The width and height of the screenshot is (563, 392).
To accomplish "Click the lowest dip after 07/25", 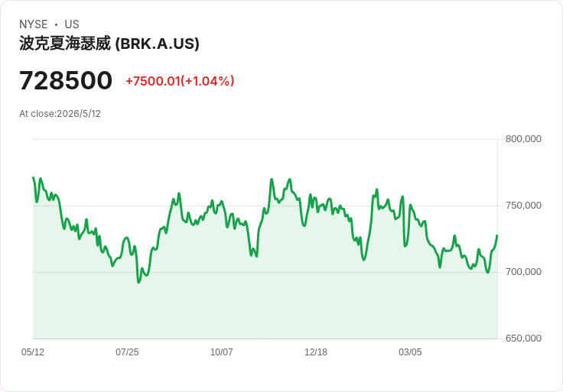I will pos(138,283).
